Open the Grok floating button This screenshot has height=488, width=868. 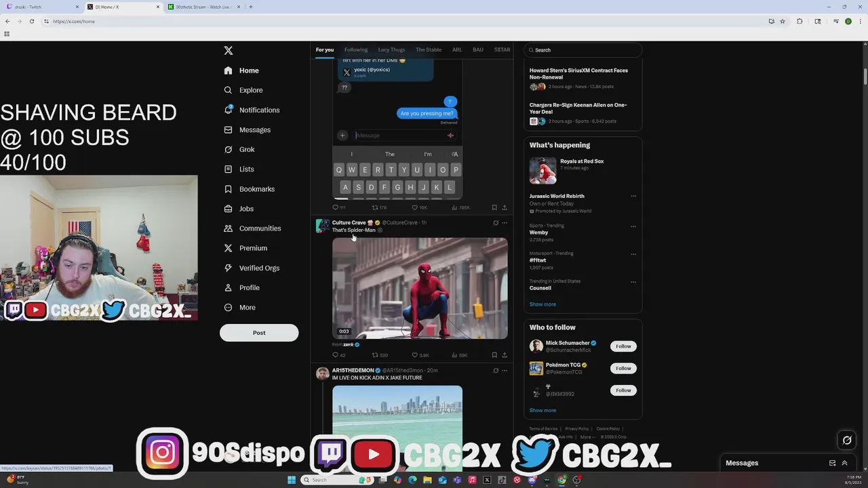(847, 441)
